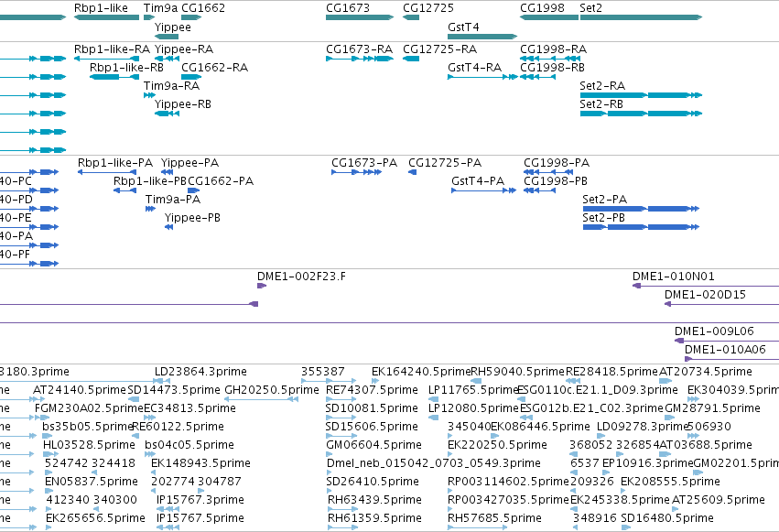The height and width of the screenshot is (532, 779).
Task: Select protein CG1662-PA
Action: 193,190
